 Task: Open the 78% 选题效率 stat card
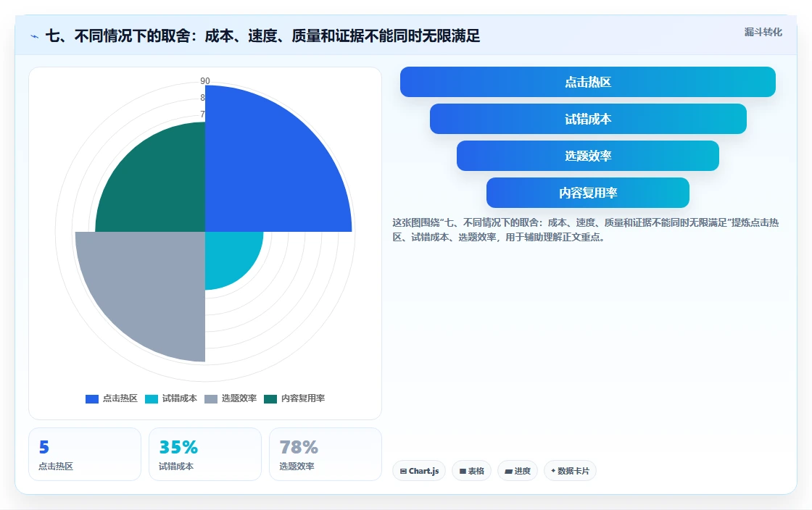pos(326,454)
